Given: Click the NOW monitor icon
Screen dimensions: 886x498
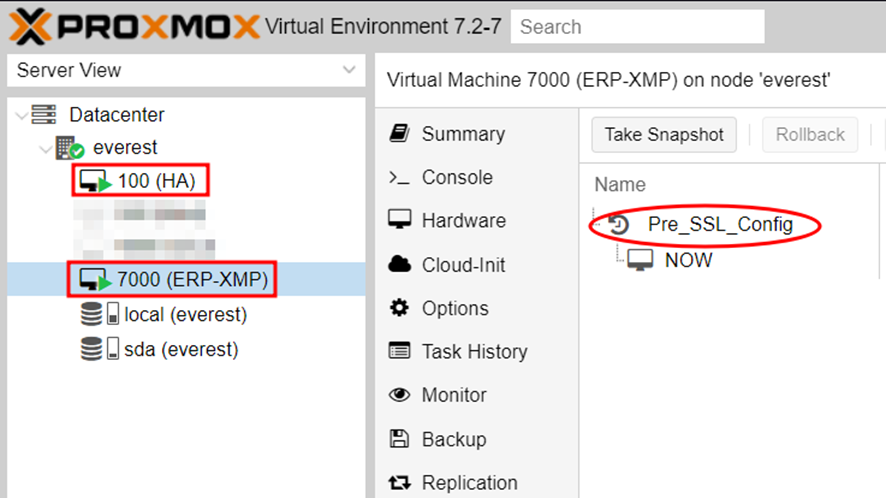Looking at the screenshot, I should pos(640,259).
